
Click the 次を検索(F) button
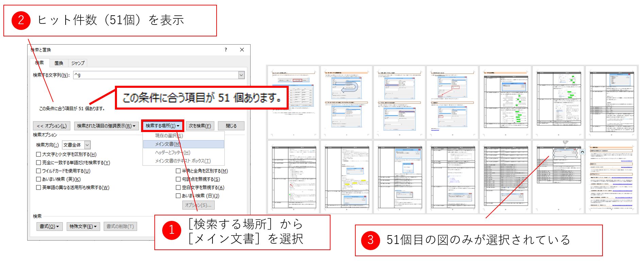[200, 126]
